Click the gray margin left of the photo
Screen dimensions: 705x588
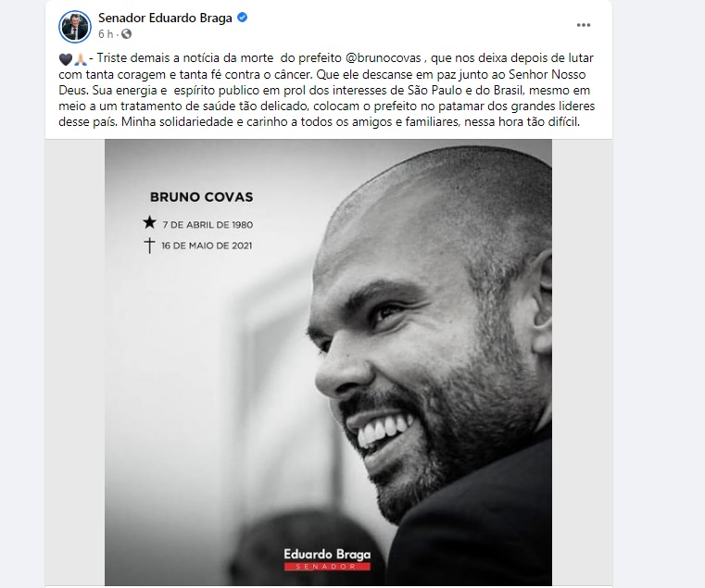75,362
